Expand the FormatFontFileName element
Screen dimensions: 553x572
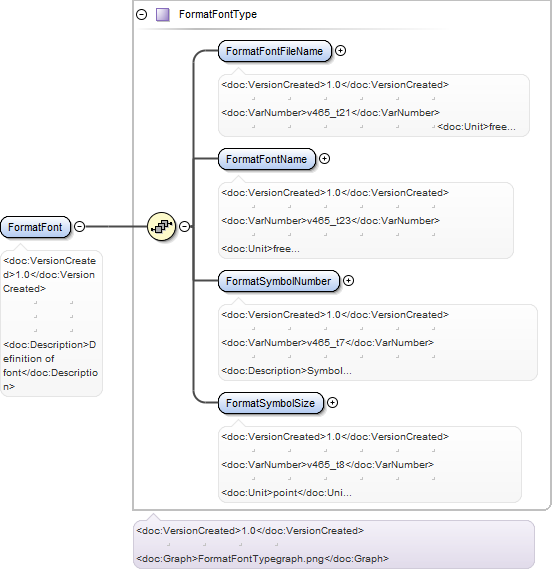pos(340,51)
